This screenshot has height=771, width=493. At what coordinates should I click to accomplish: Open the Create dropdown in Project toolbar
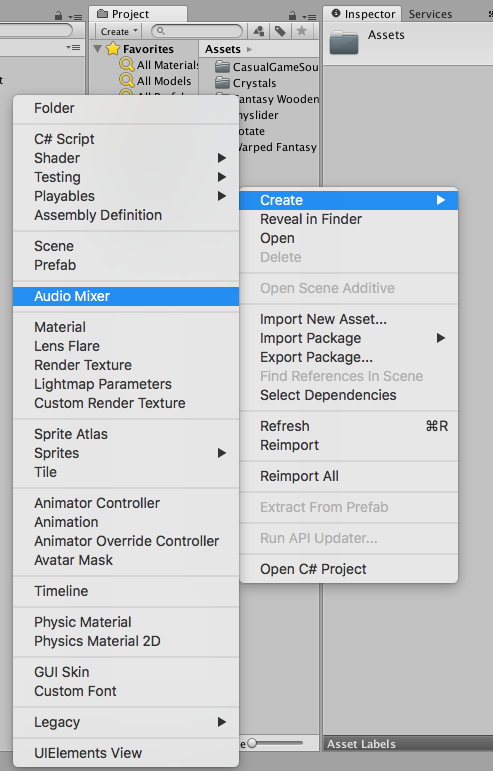coord(118,31)
